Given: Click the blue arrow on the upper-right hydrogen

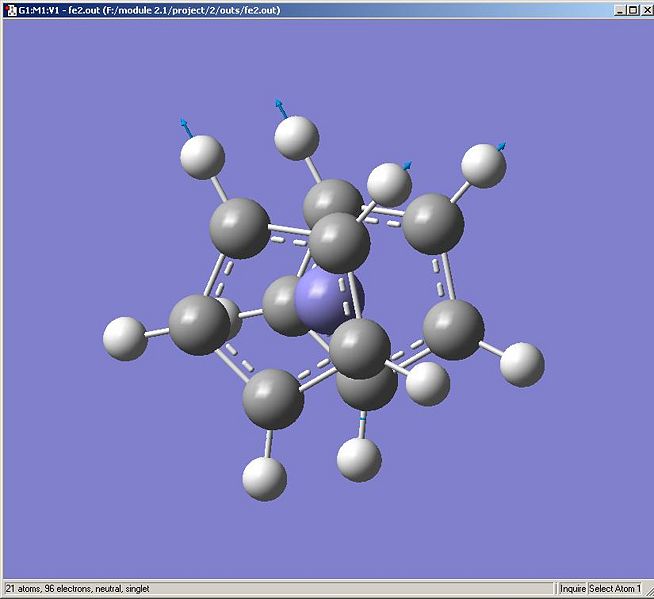Looking at the screenshot, I should click(x=501, y=146).
